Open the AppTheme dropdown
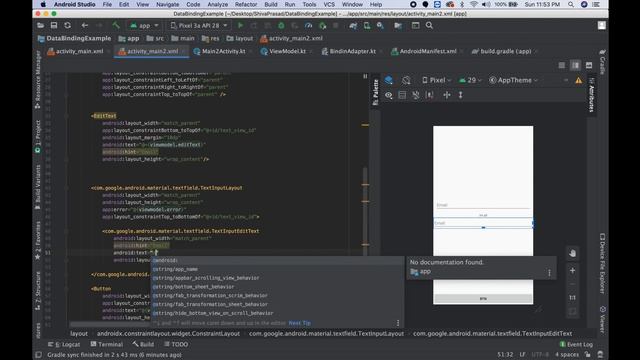 (x=513, y=80)
